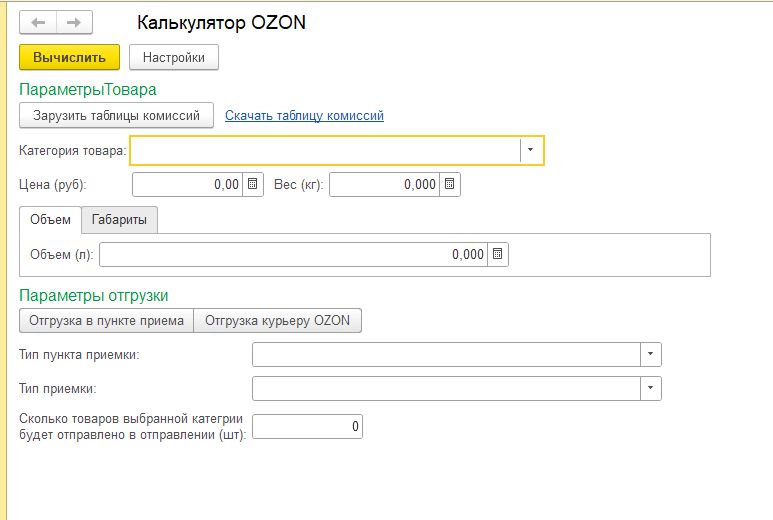Click the Тип приемки label
The height and width of the screenshot is (520, 773).
coord(58,389)
